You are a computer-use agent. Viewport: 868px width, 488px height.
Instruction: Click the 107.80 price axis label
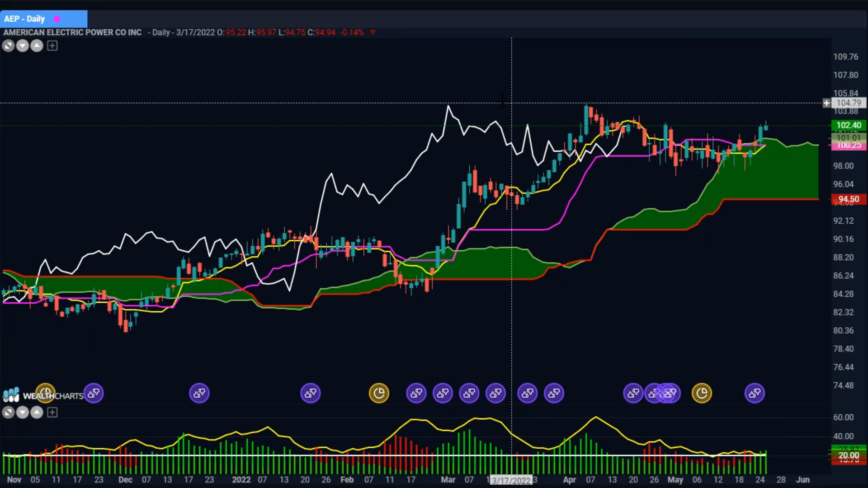coord(846,75)
